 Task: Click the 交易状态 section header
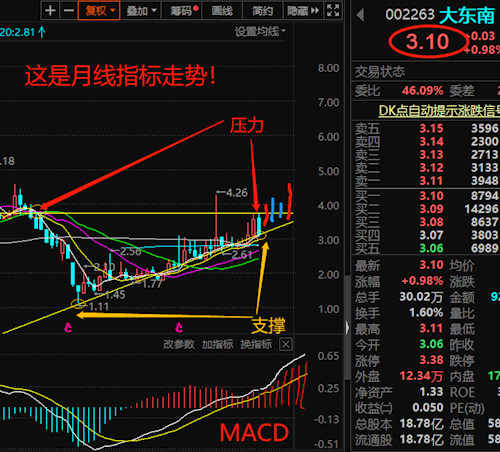(x=380, y=72)
